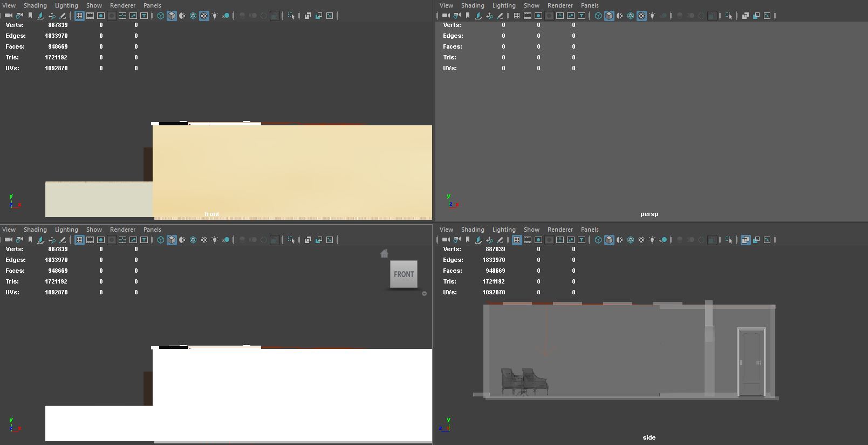
Task: Open the View menu in the front panel
Action: pos(9,5)
